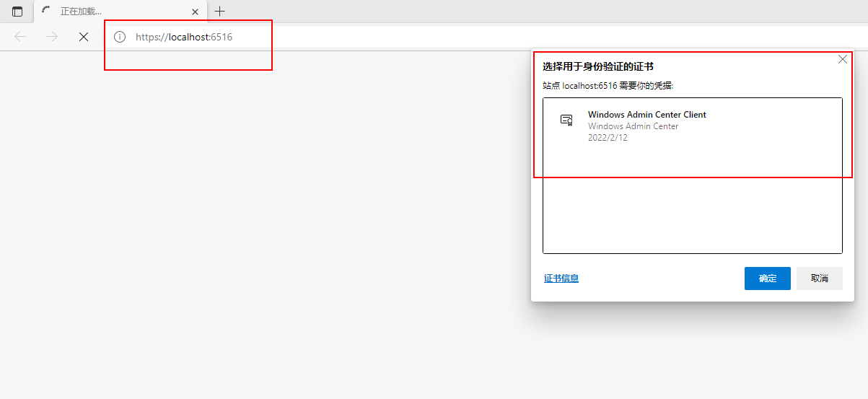Open the tab actions menu icon

[17, 12]
